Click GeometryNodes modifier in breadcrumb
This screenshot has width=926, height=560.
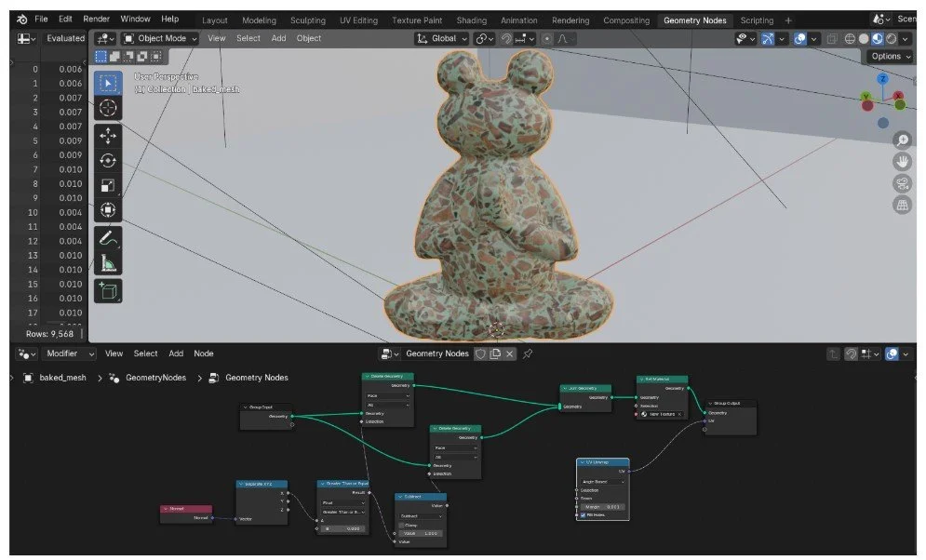coord(156,378)
